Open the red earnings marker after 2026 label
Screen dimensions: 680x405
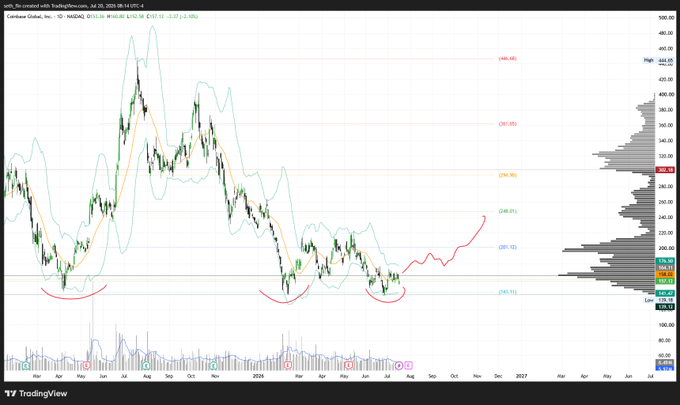(x=287, y=366)
